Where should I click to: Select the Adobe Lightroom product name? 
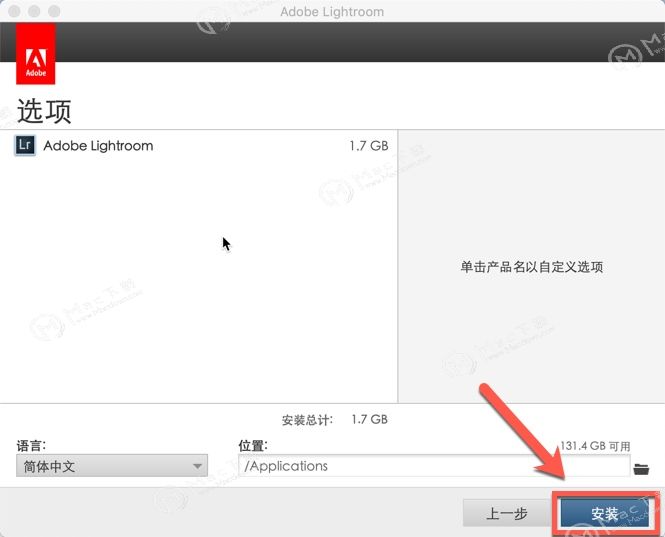[x=98, y=146]
